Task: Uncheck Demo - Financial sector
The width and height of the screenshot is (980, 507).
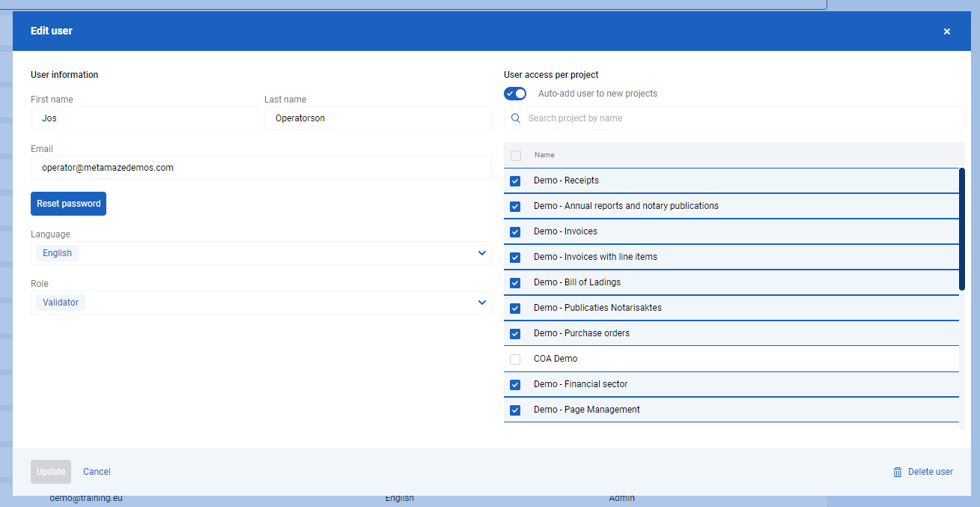Action: [x=515, y=385]
